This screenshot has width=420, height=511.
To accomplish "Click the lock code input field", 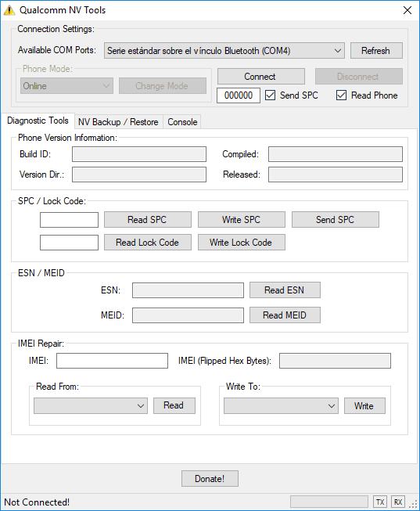I will coord(69,243).
